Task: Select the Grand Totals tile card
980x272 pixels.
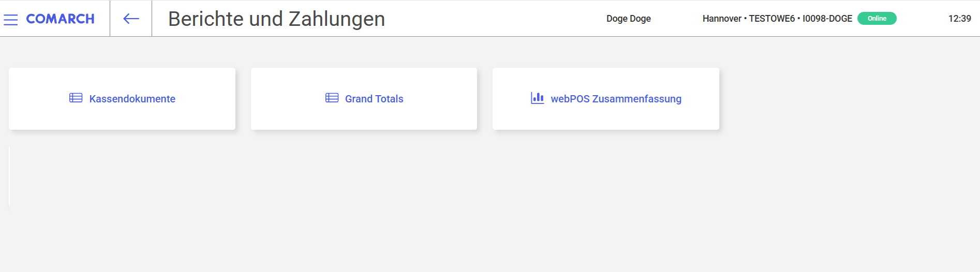Action: [364, 99]
